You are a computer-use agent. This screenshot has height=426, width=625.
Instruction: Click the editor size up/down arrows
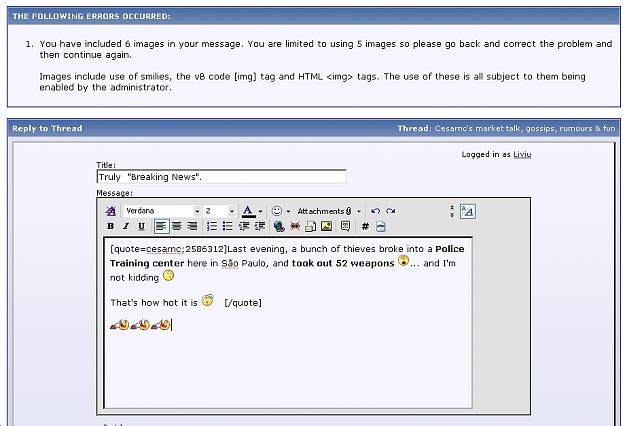tap(452, 211)
